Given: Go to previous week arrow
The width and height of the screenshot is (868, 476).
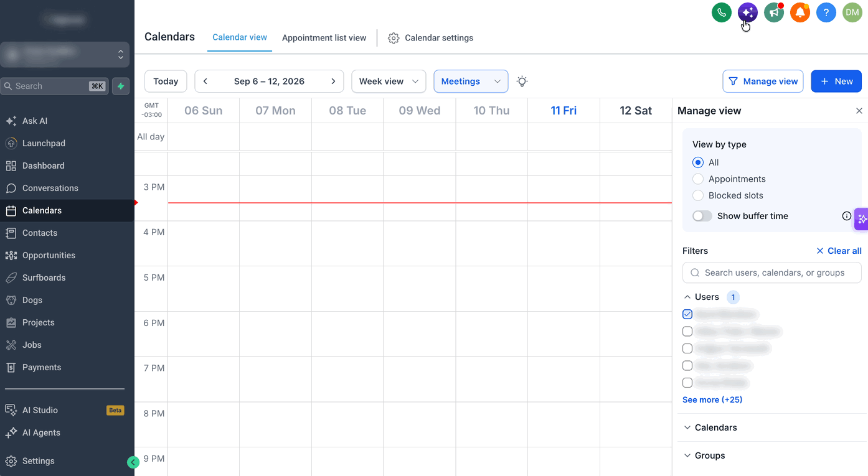Looking at the screenshot, I should pyautogui.click(x=205, y=82).
